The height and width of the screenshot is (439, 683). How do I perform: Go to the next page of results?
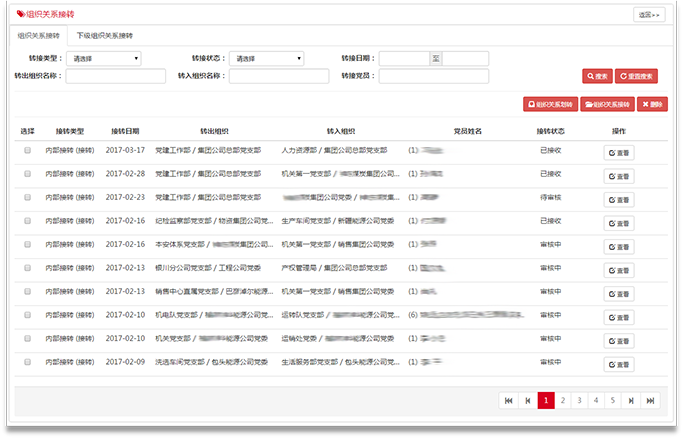631,401
